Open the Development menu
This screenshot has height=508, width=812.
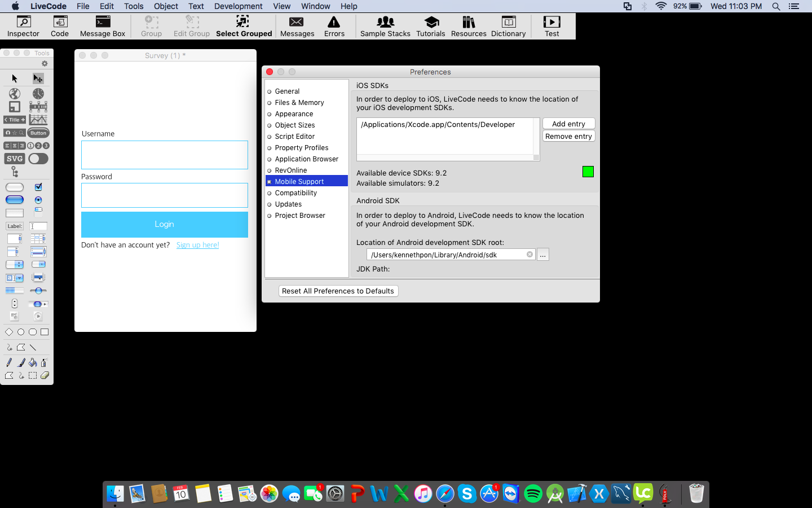click(238, 6)
